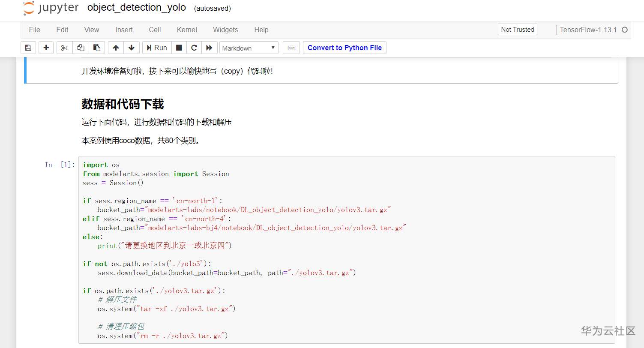The height and width of the screenshot is (348, 644).
Task: Paste cells below icon
Action: [97, 48]
